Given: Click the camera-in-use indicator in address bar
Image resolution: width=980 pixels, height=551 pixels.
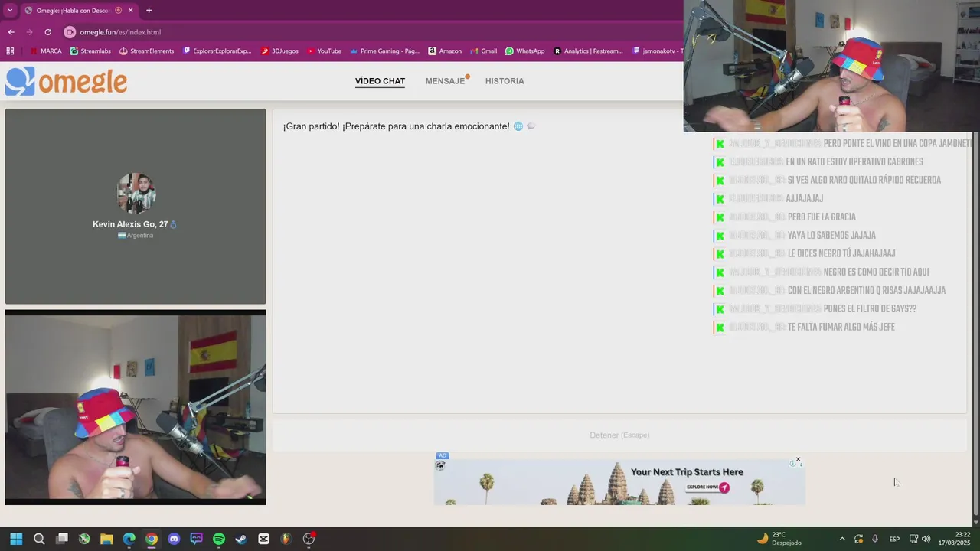Looking at the screenshot, I should tap(70, 32).
